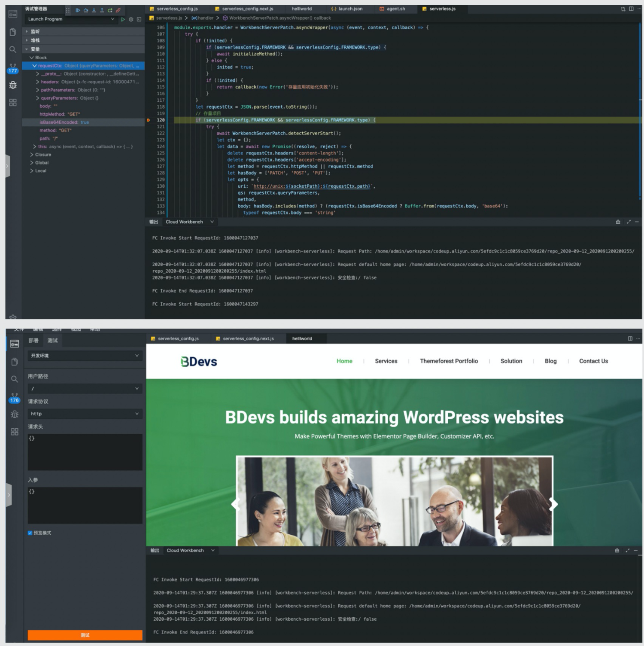Click carousel previous arrow on BDevs slider
The height and width of the screenshot is (646, 644).
(235, 504)
